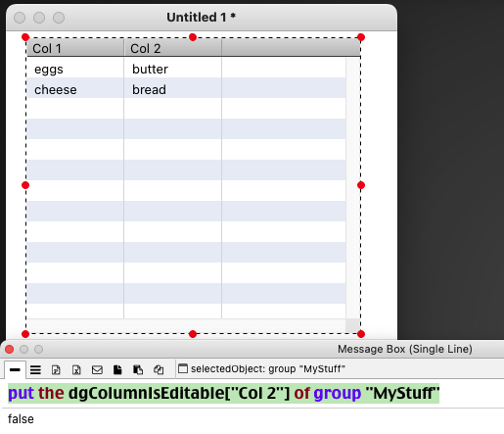
Task: Click the selectedObject group "MyStuff" label
Action: point(268,368)
